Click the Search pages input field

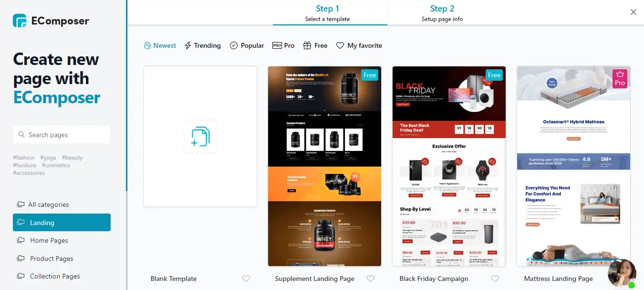pyautogui.click(x=62, y=135)
